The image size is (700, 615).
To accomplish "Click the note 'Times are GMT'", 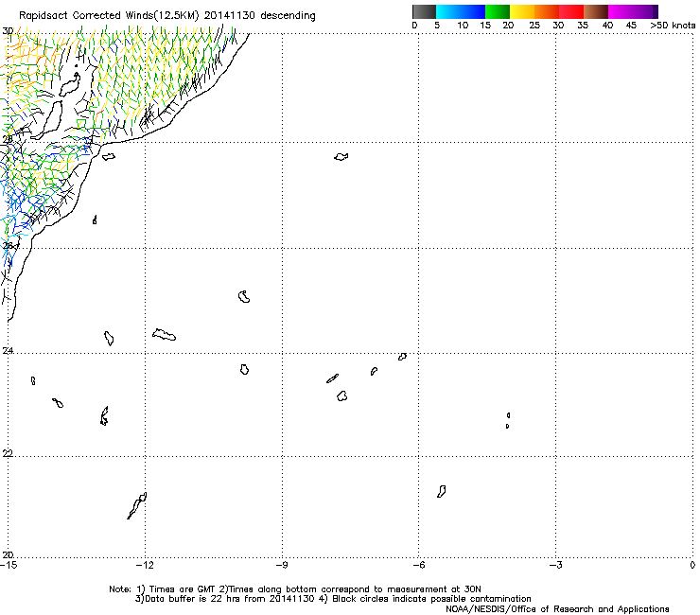I will click(181, 589).
